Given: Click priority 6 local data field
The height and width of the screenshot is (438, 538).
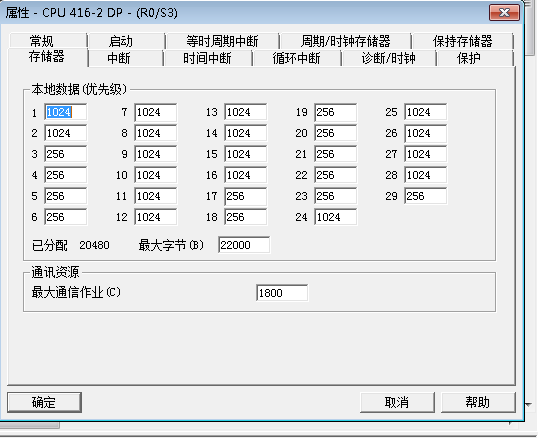Looking at the screenshot, I should [x=66, y=217].
